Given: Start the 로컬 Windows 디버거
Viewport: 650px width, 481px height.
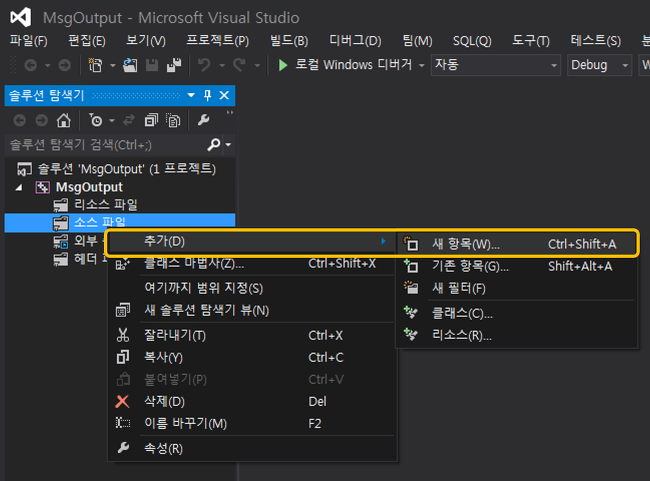Looking at the screenshot, I should click(x=345, y=65).
